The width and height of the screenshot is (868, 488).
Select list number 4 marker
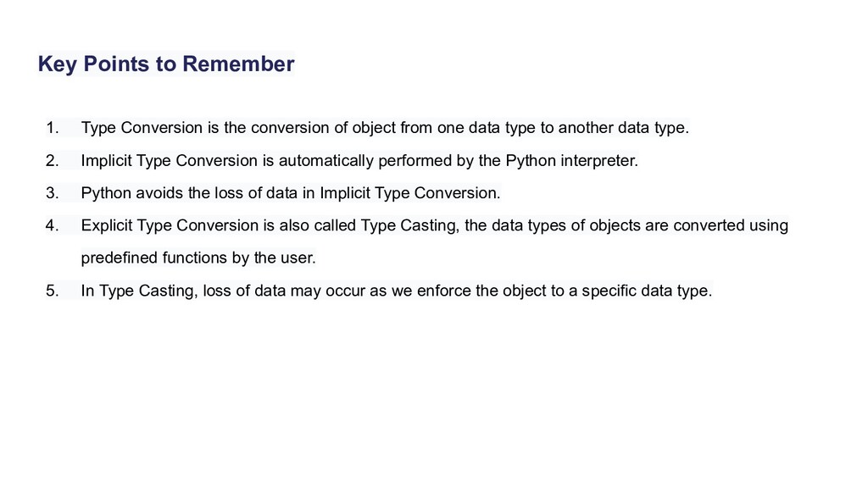[52, 225]
